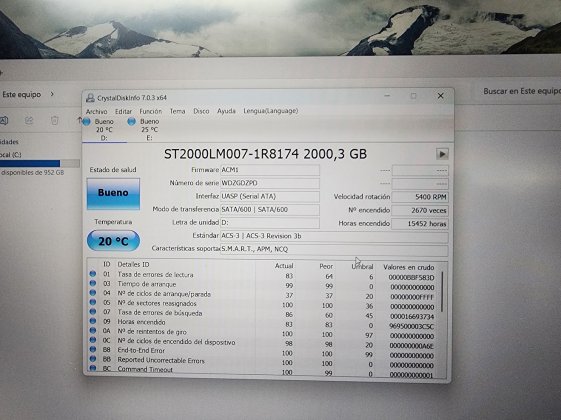Click the delete trash icon in File Explorer toolbar
Viewport: 561px width, 420px height.
coord(54,121)
